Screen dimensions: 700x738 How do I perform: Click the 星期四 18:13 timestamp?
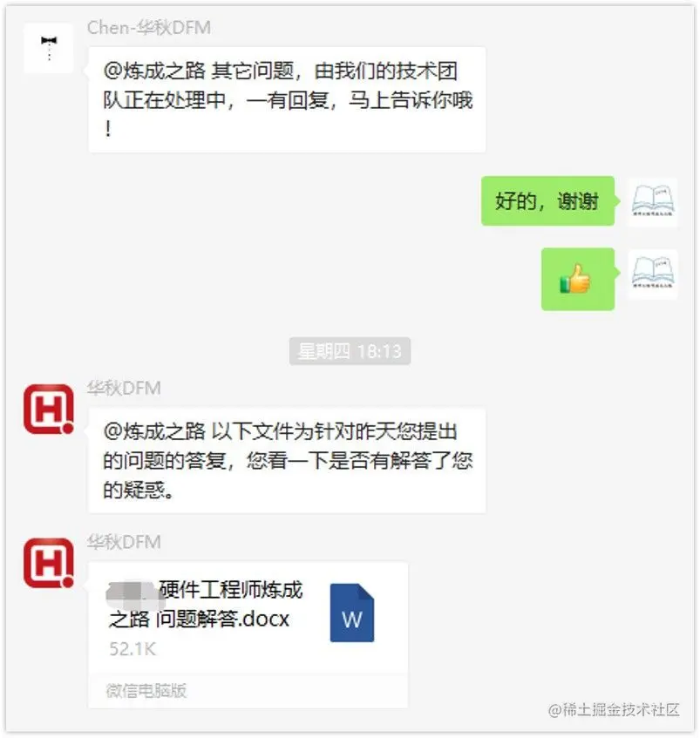pos(350,351)
